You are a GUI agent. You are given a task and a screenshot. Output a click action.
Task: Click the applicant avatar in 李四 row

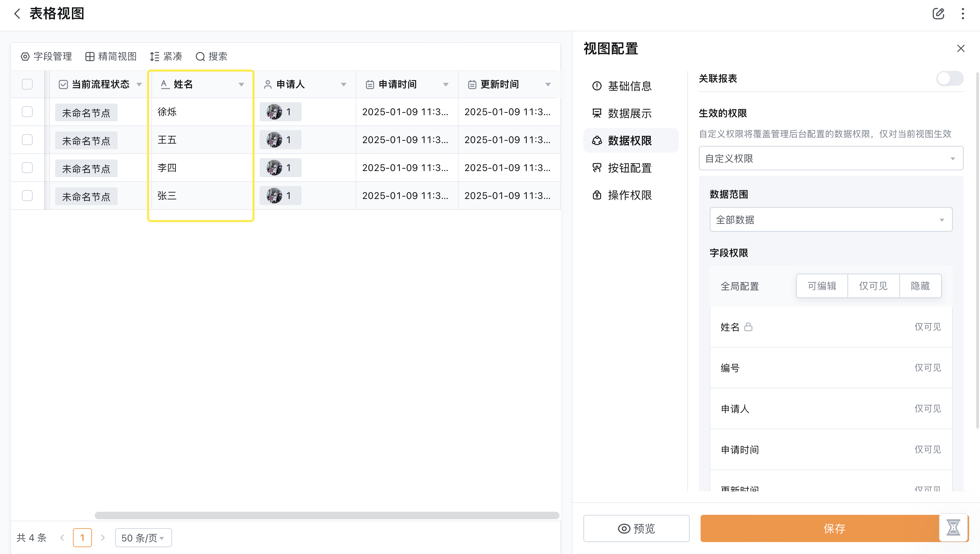(x=274, y=168)
